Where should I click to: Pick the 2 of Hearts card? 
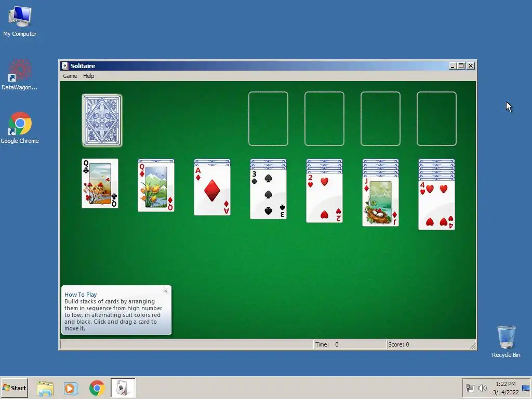tap(324, 198)
